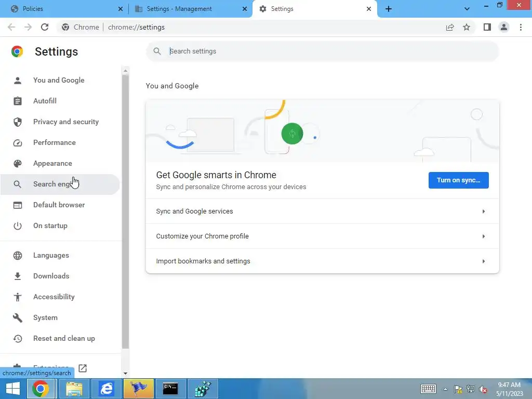The image size is (532, 399).
Task: Close the Settings - Management tab
Action: pos(245,9)
